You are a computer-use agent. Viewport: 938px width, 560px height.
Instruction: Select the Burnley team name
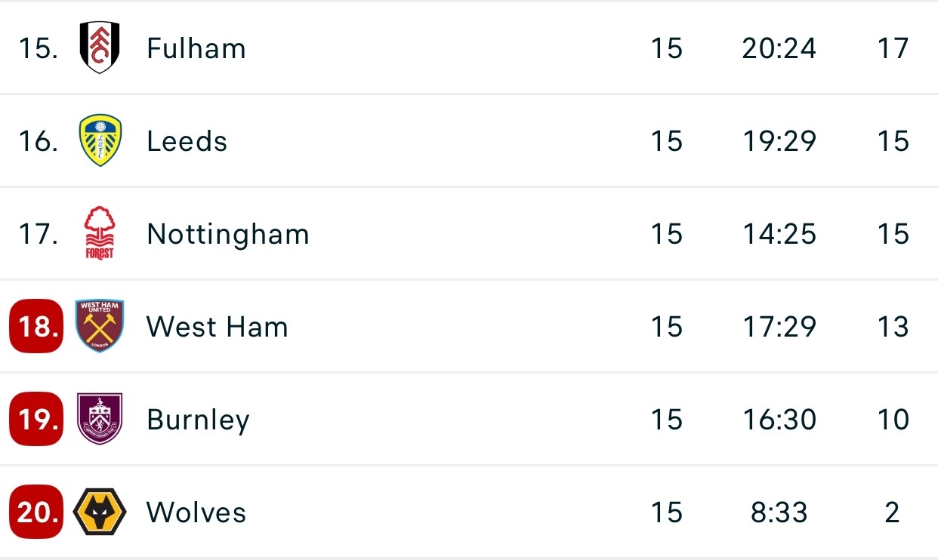(198, 420)
